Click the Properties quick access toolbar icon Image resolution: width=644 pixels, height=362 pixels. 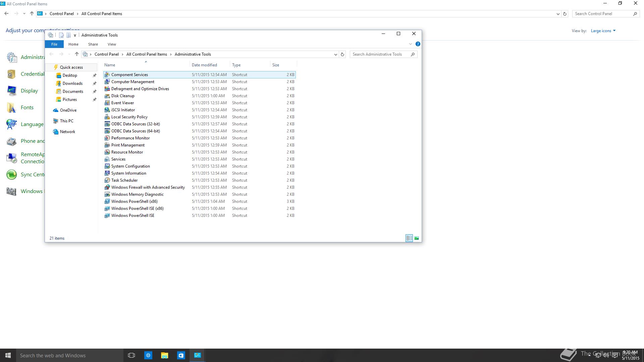pos(61,35)
